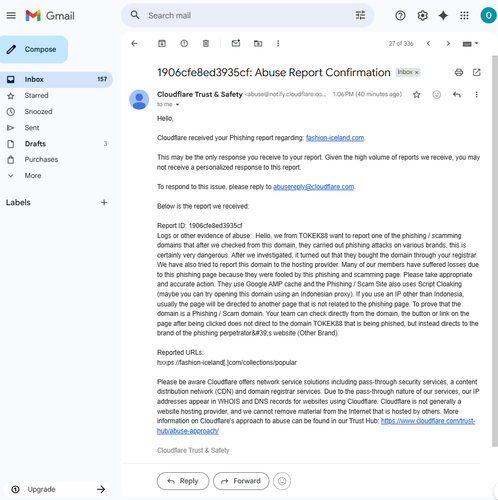Open the Drafts folder
The height and width of the screenshot is (500, 498).
[56, 144]
